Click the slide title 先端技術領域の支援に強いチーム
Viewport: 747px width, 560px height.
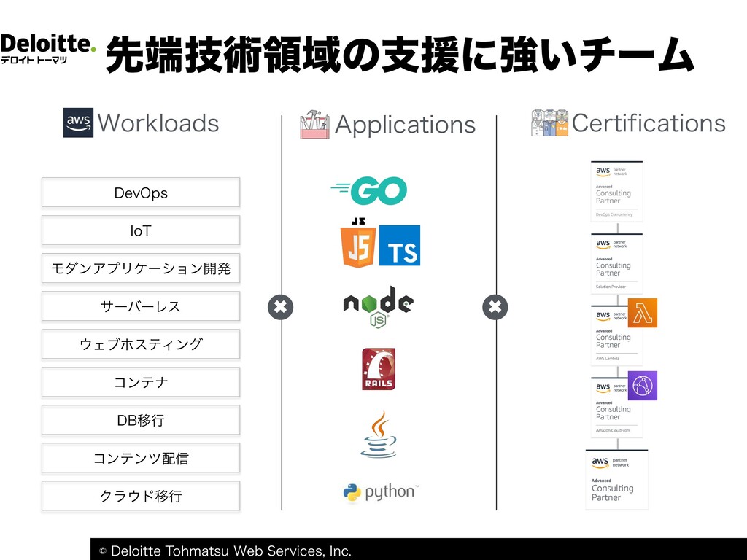[x=399, y=55]
